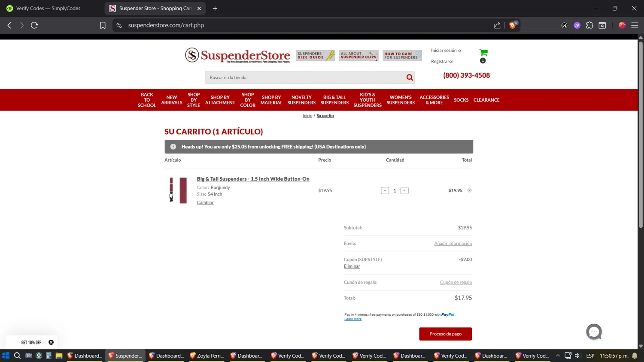Open File Explorer from the taskbar
The width and height of the screenshot is (644, 362).
(59, 356)
